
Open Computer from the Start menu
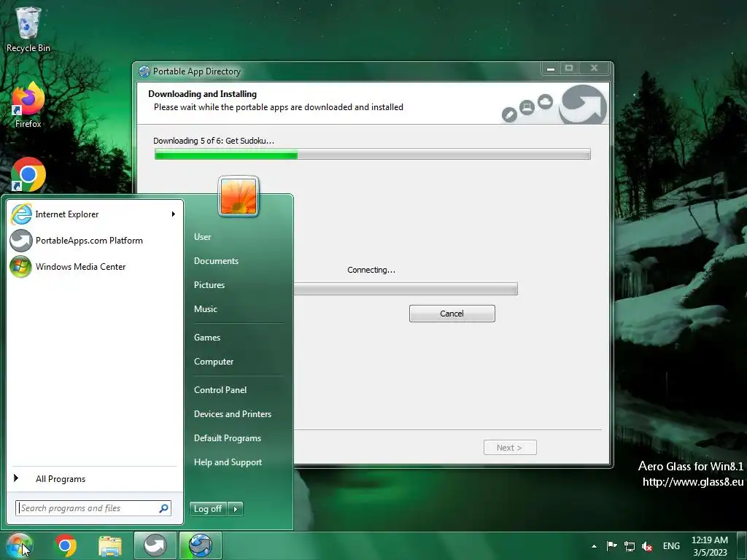tap(214, 362)
